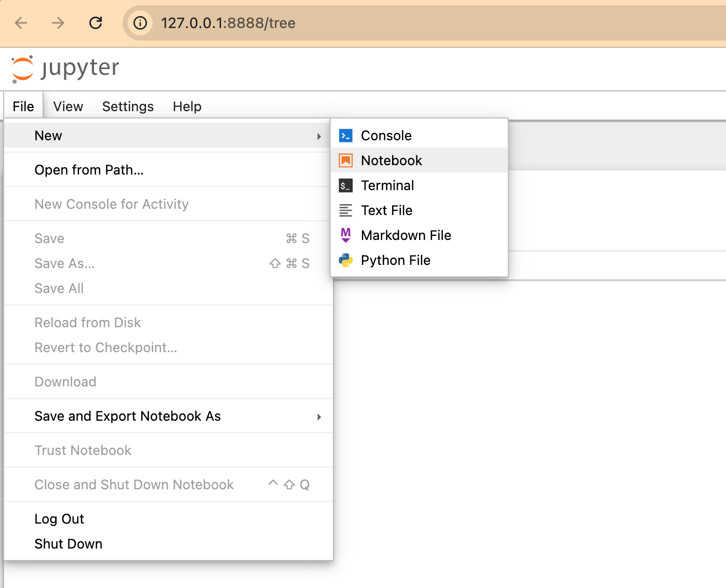Click the Console icon in New submenu

pyautogui.click(x=345, y=136)
